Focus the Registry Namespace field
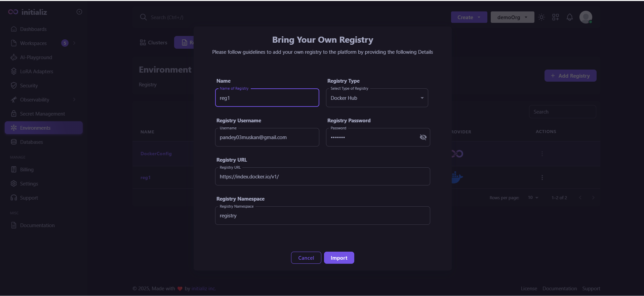Viewport: 644px width, 296px height. (323, 215)
